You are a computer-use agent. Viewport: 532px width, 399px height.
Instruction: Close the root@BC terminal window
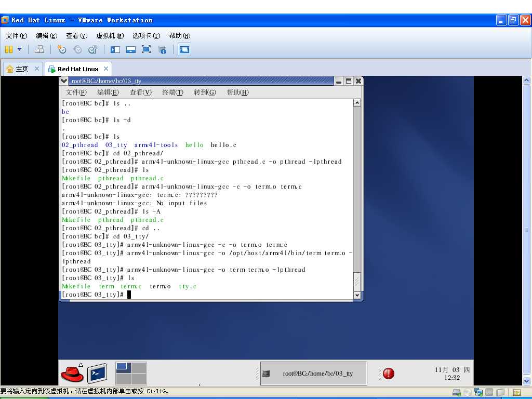pos(358,81)
